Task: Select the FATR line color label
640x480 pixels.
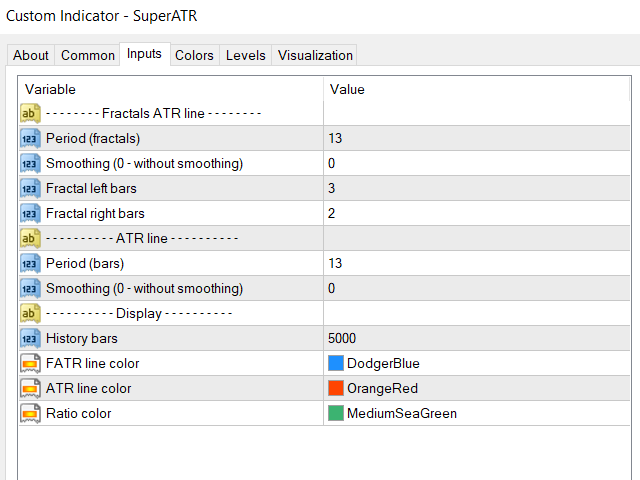Action: (93, 363)
